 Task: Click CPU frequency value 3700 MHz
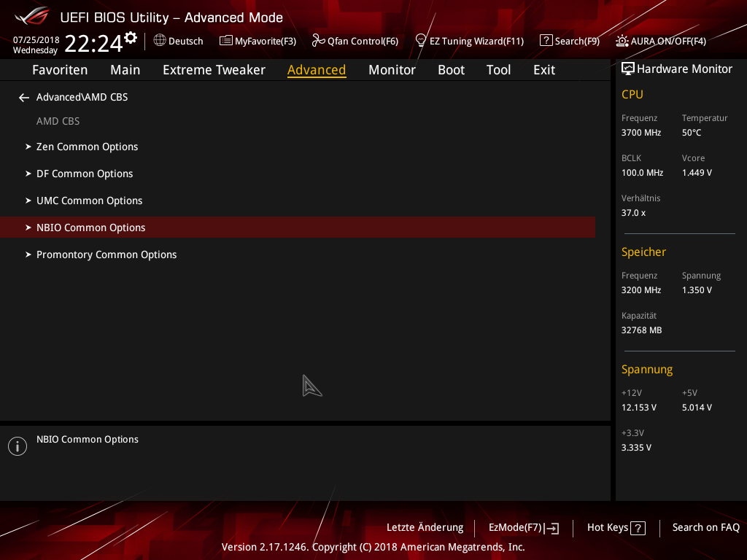pos(641,133)
